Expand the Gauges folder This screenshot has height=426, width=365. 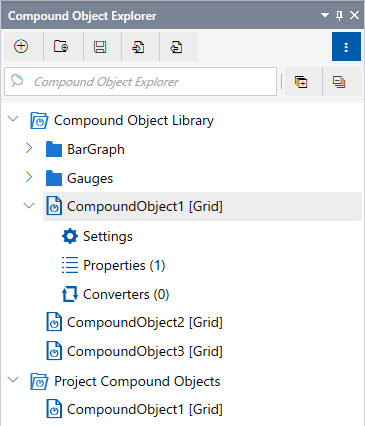point(29,177)
